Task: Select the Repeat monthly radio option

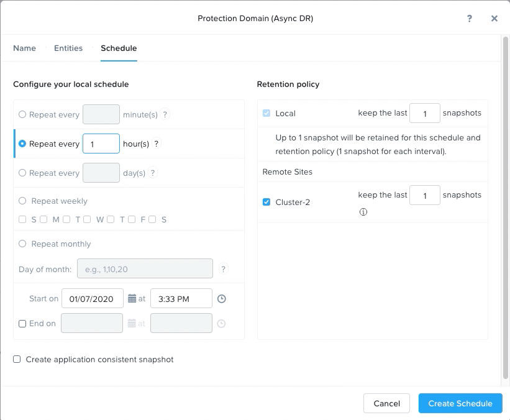Action: (22, 244)
